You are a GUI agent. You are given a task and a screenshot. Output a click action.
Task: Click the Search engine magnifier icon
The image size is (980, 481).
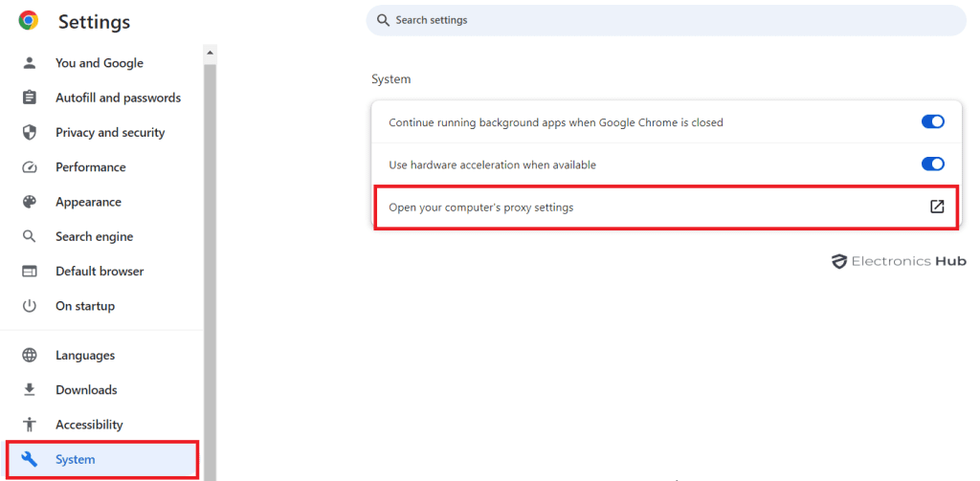click(x=30, y=237)
